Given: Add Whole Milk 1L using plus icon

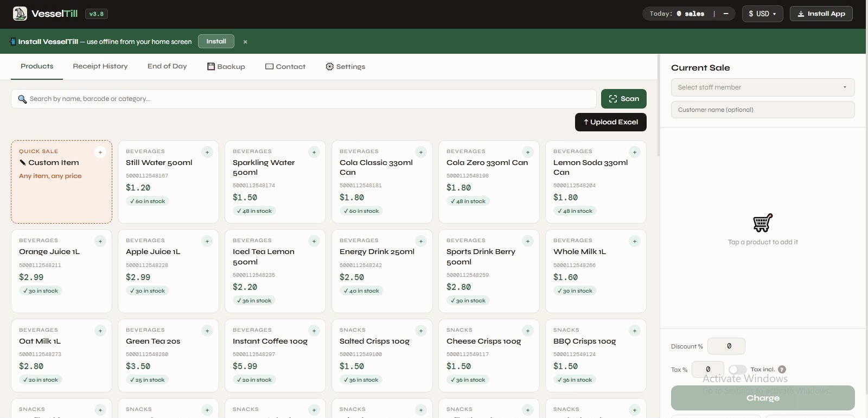Looking at the screenshot, I should 635,241.
